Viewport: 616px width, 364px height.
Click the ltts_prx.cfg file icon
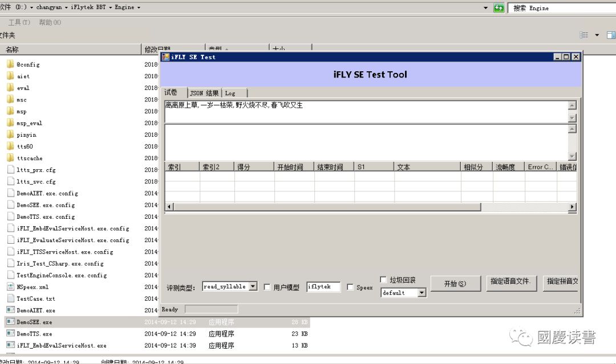[x=11, y=169]
